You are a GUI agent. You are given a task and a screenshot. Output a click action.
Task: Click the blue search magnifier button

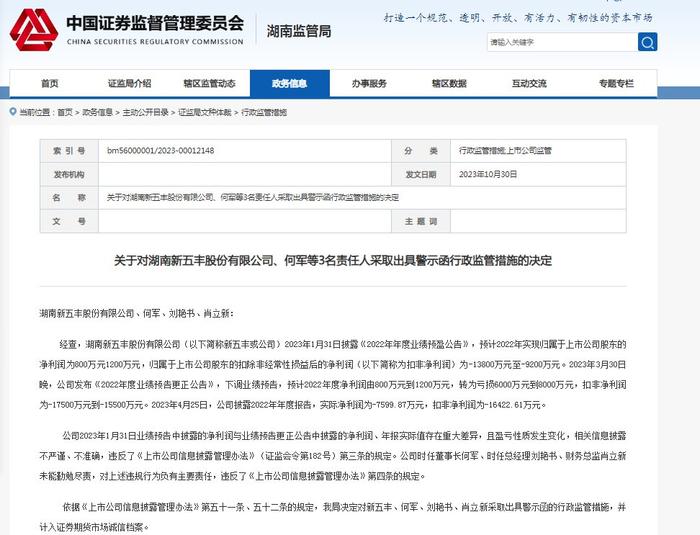click(647, 42)
